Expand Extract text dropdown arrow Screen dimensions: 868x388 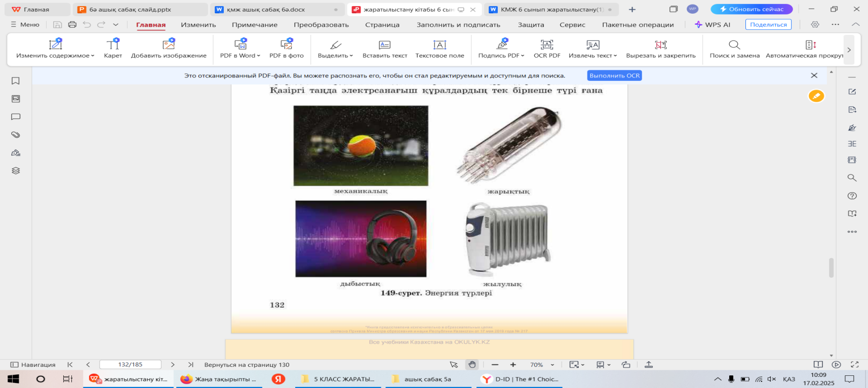615,56
